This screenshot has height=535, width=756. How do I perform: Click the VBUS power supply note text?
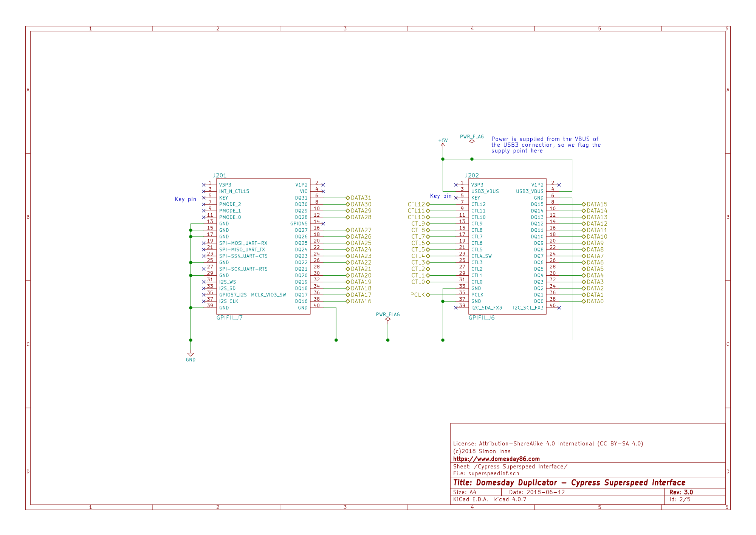click(546, 145)
